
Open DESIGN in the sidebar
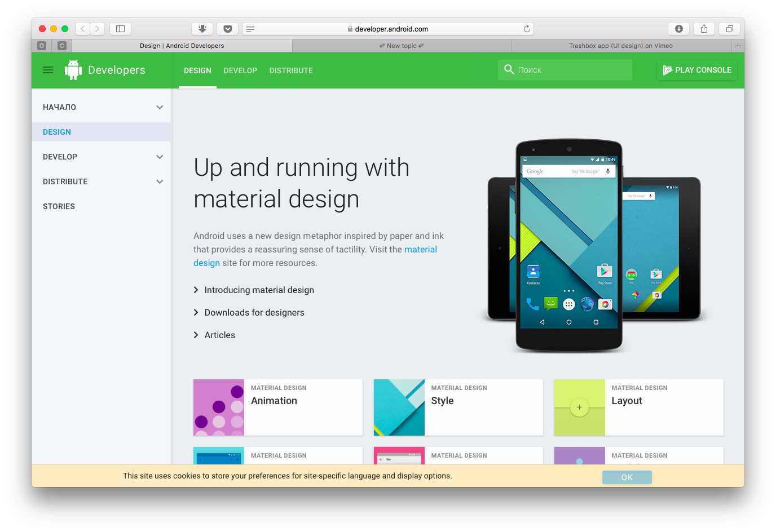click(101, 132)
